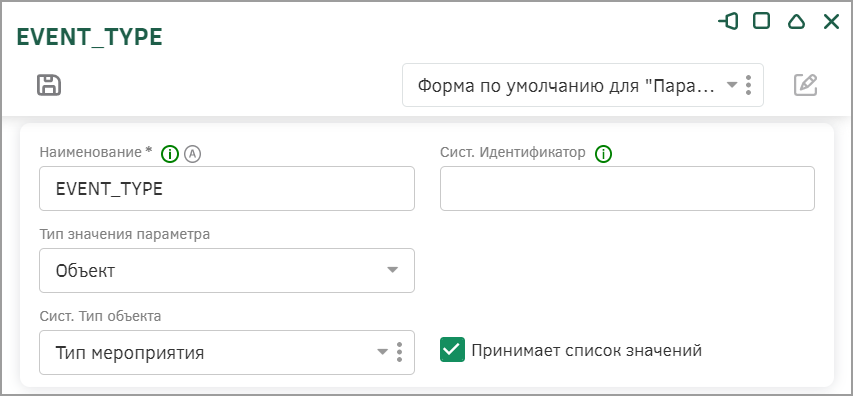
Task: Close the EVENT_TYPE panel with X
Action: tap(831, 22)
